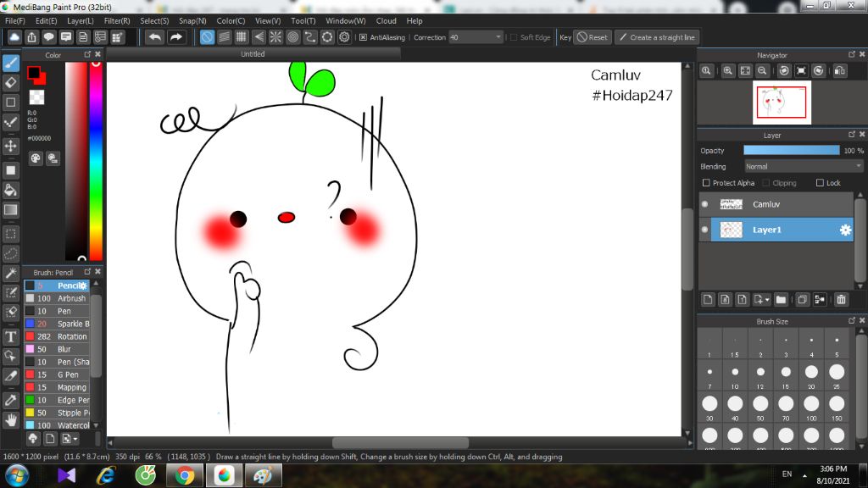Viewport: 868px width, 488px height.
Task: Adjust the layer Opacity slider
Action: point(791,151)
